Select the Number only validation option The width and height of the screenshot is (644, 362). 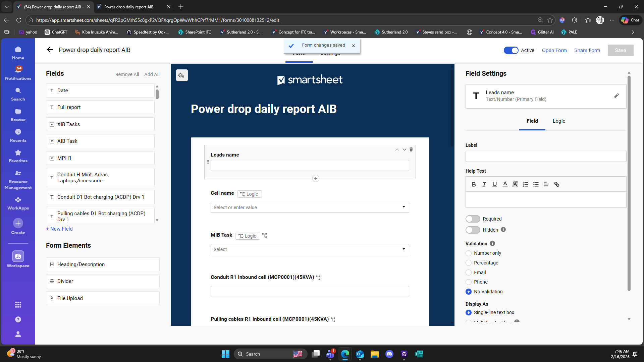point(469,253)
